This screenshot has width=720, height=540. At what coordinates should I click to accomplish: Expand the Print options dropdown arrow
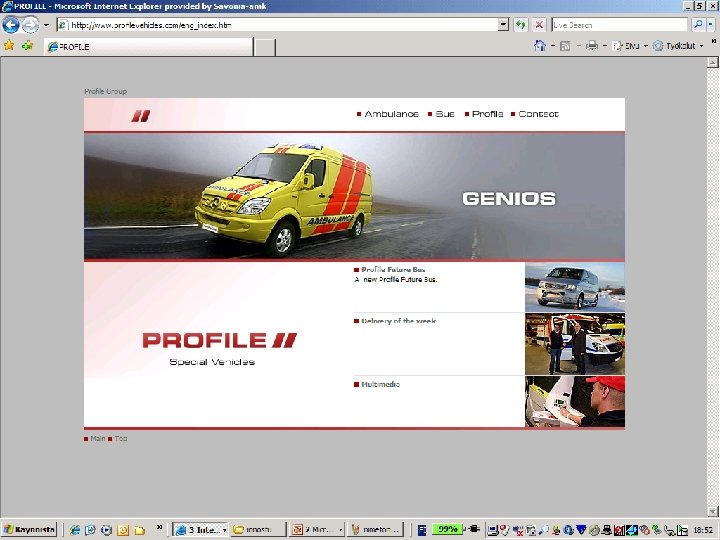(x=604, y=46)
